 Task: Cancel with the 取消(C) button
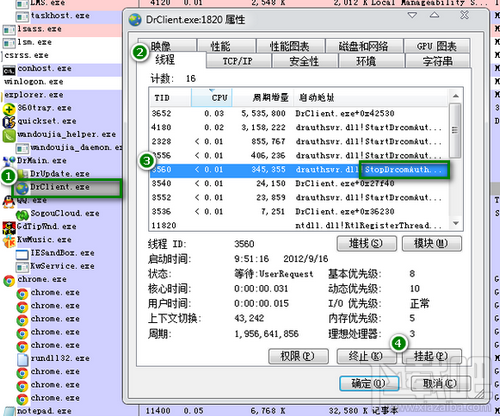point(441,384)
